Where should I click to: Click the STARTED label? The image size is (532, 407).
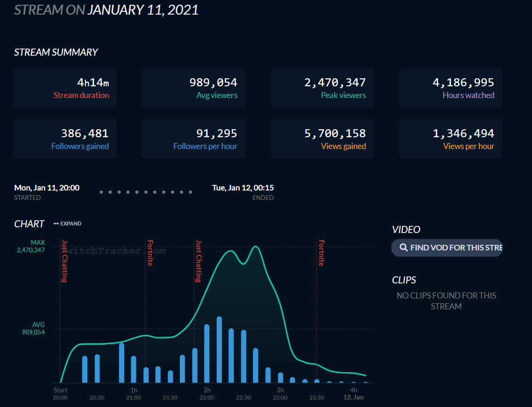click(27, 198)
